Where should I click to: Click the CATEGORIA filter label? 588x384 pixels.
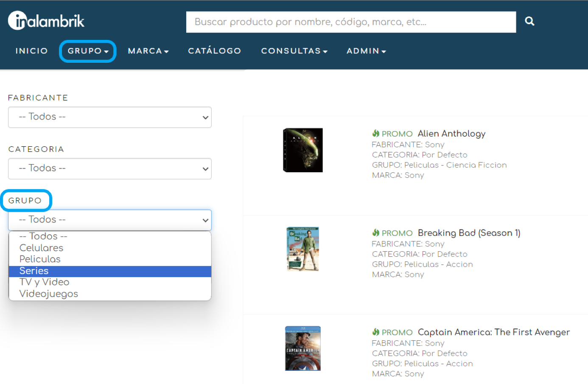36,149
